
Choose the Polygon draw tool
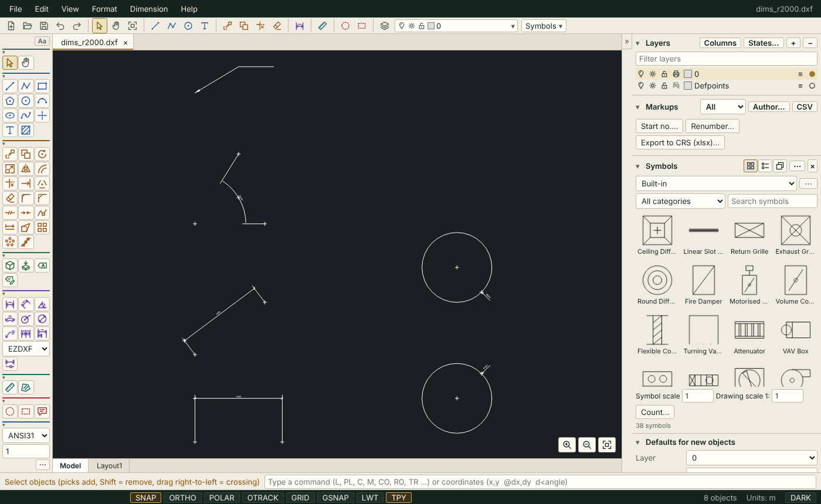click(10, 101)
